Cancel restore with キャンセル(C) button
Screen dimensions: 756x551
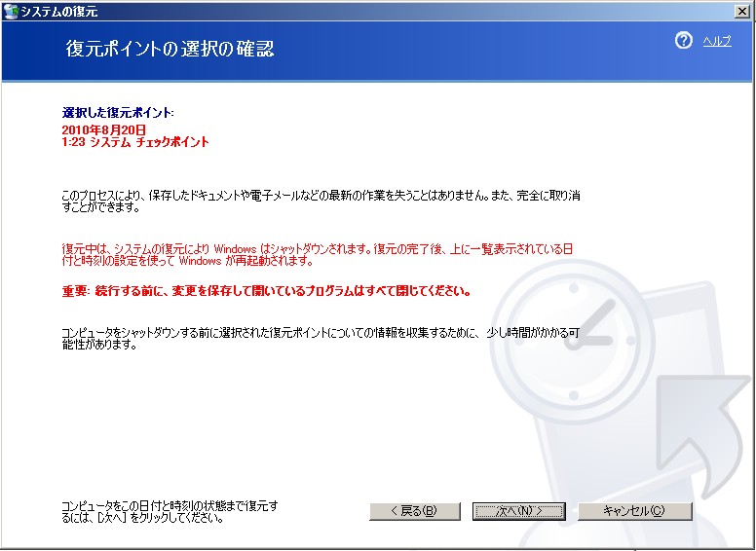click(x=634, y=511)
